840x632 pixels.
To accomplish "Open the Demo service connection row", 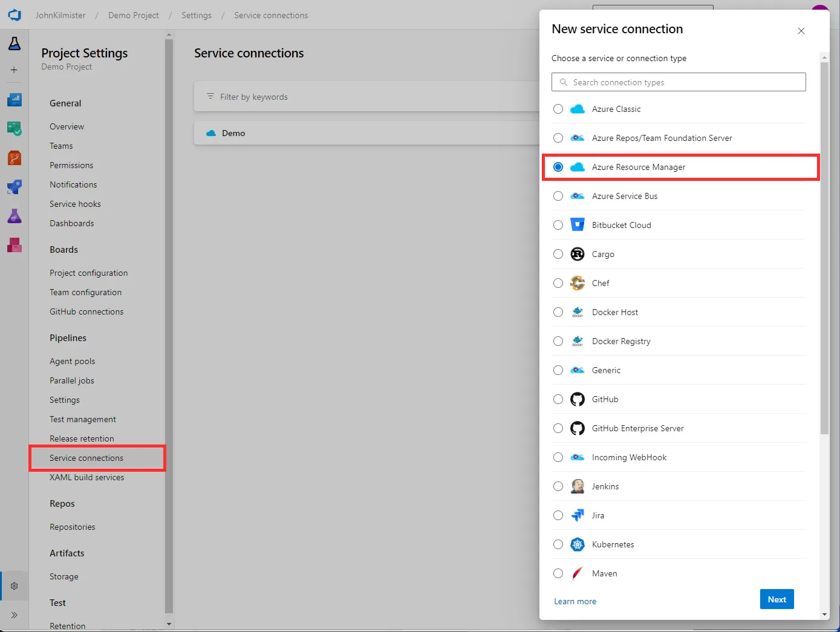I will point(366,133).
